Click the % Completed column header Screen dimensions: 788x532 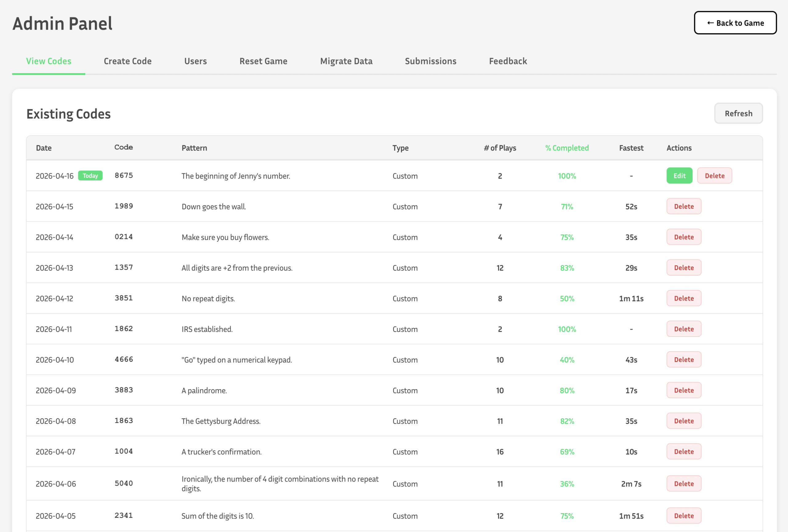pyautogui.click(x=567, y=148)
